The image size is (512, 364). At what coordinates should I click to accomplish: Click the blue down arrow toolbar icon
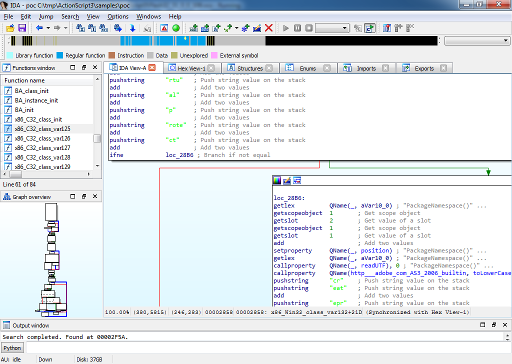(x=132, y=28)
